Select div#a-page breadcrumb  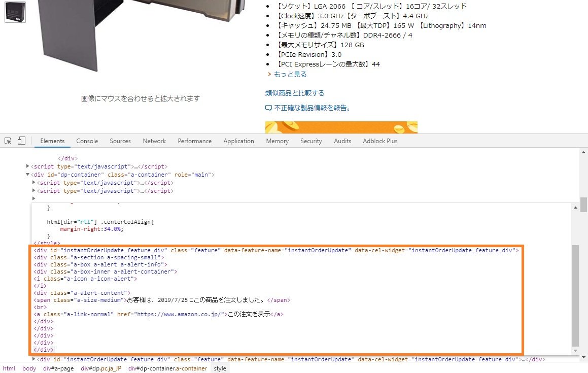tap(58, 368)
